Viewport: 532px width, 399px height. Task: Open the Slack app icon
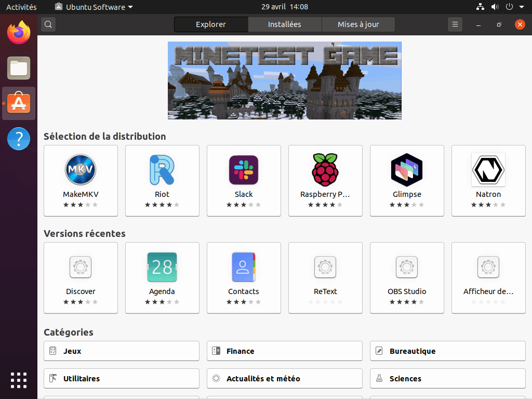[244, 170]
